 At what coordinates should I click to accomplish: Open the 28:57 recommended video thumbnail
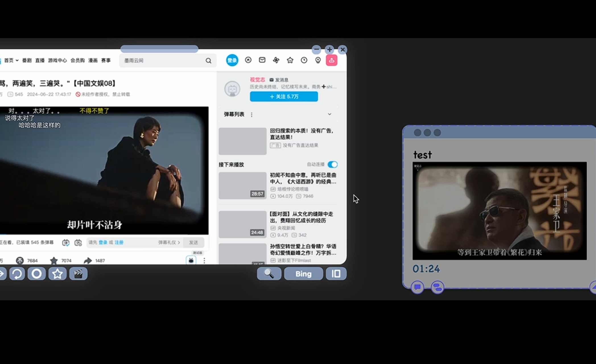coord(242,185)
